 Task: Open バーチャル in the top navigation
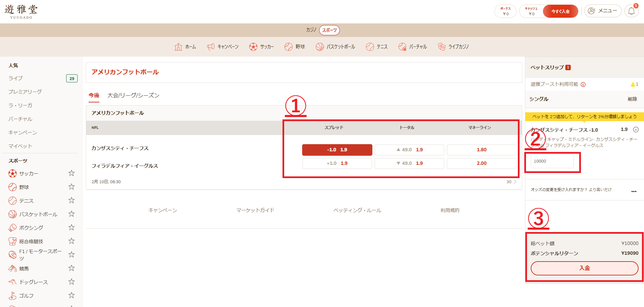coord(413,47)
